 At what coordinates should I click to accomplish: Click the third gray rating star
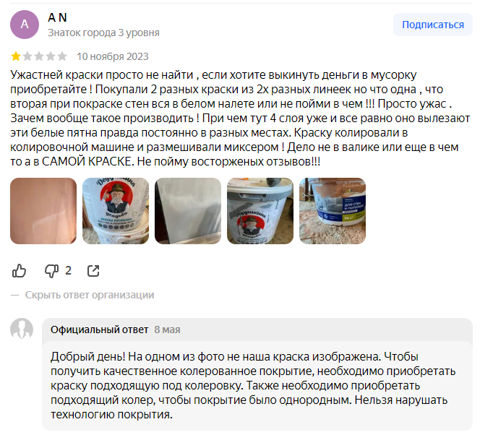[x=39, y=56]
